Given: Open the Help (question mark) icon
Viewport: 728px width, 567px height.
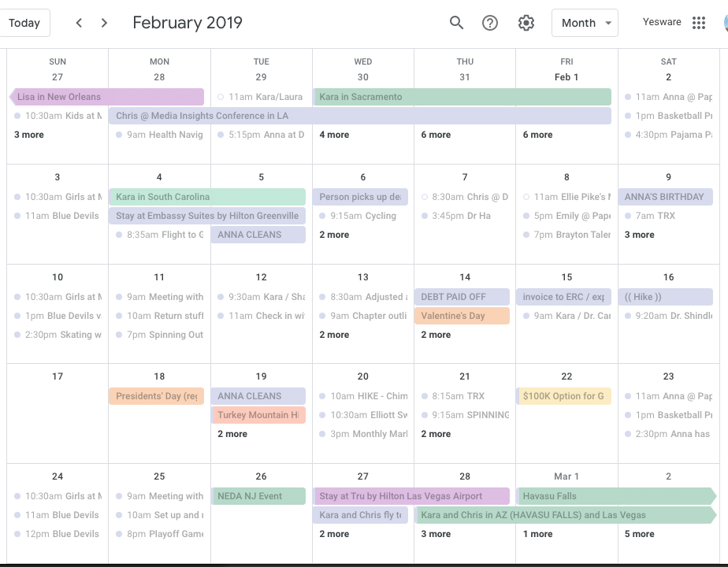Looking at the screenshot, I should click(x=490, y=23).
